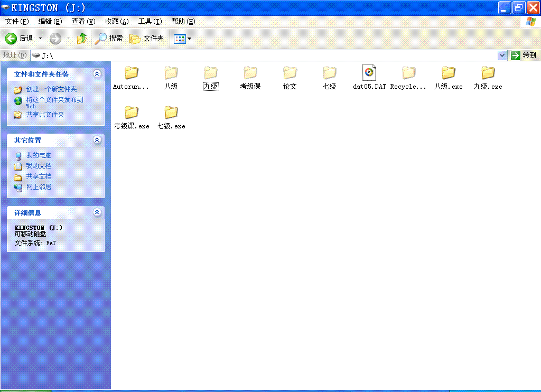Expand the address bar dropdown list
This screenshot has width=541, height=392.
tap(502, 55)
